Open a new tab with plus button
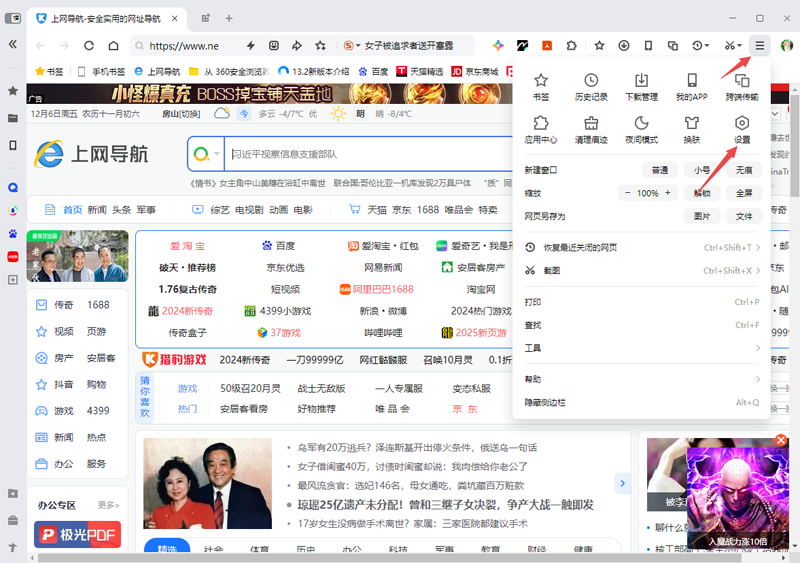 click(x=229, y=18)
